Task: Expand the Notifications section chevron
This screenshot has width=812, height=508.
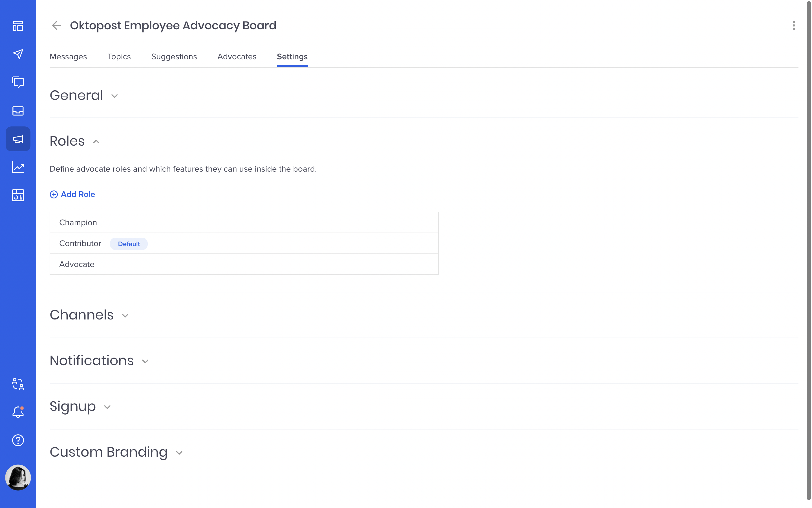Action: tap(145, 361)
